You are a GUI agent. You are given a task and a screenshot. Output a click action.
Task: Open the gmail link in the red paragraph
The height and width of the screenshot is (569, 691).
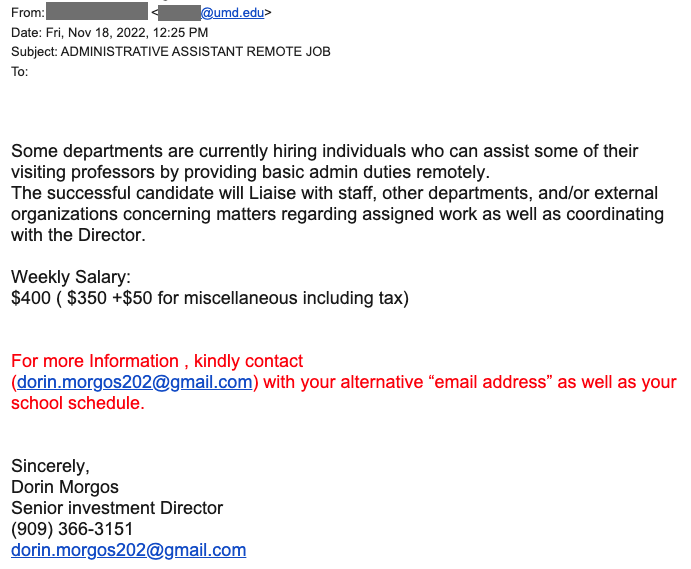click(135, 382)
